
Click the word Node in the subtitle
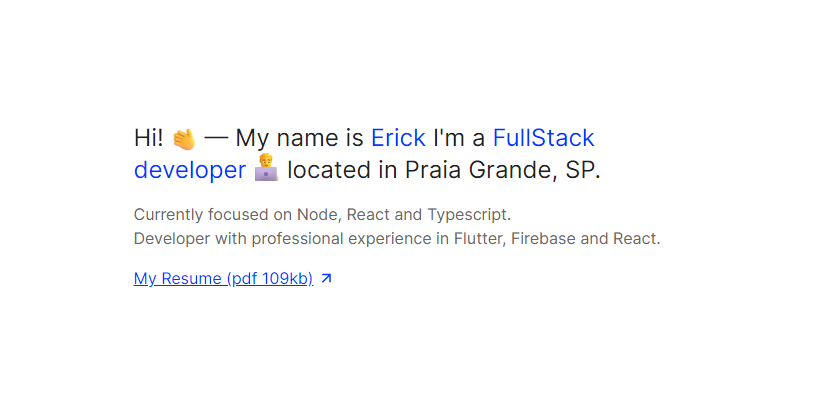coord(315,214)
